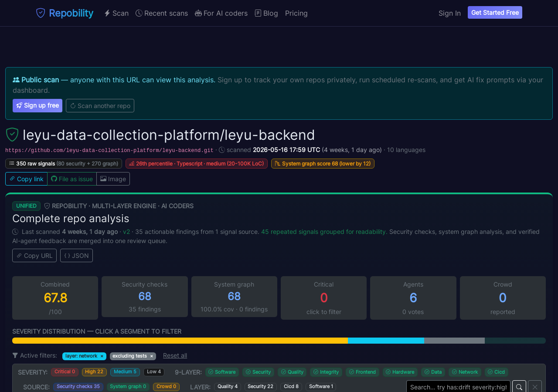
Task: Toggle the Cicd 9-layer chip
Action: click(497, 372)
